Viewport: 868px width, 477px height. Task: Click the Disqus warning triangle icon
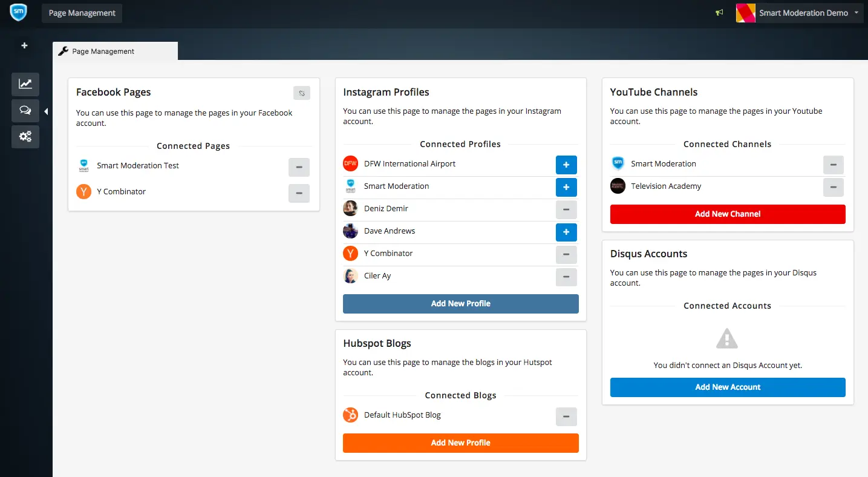(727, 339)
